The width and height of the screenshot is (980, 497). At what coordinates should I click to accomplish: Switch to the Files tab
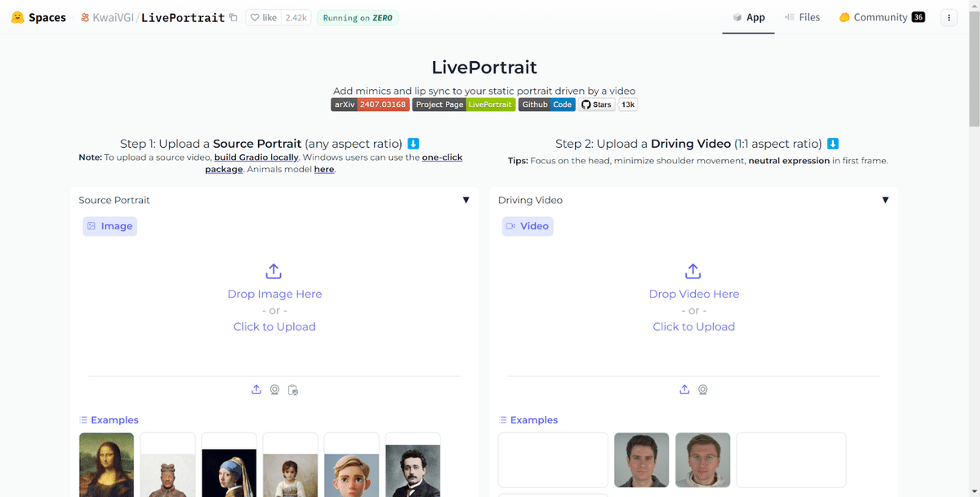click(803, 16)
